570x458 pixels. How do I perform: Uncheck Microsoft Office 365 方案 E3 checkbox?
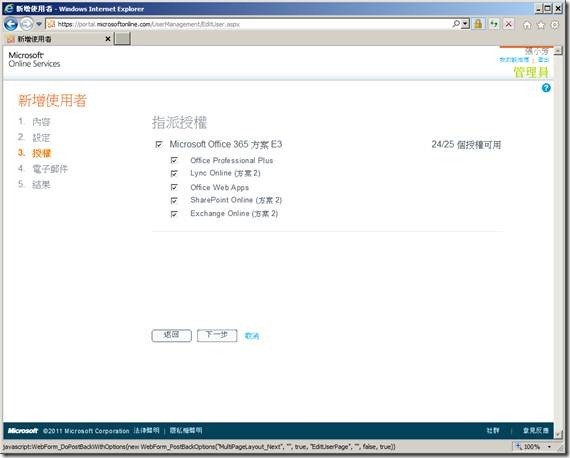pyautogui.click(x=159, y=144)
